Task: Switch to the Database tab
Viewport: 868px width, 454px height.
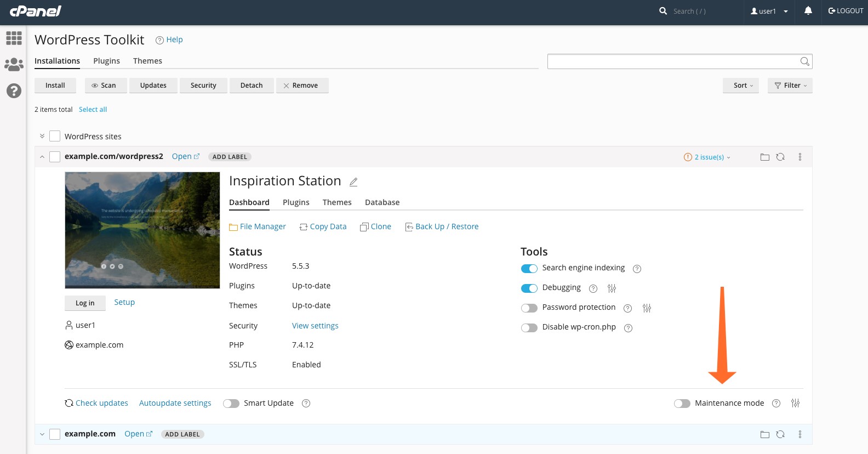Action: 382,202
